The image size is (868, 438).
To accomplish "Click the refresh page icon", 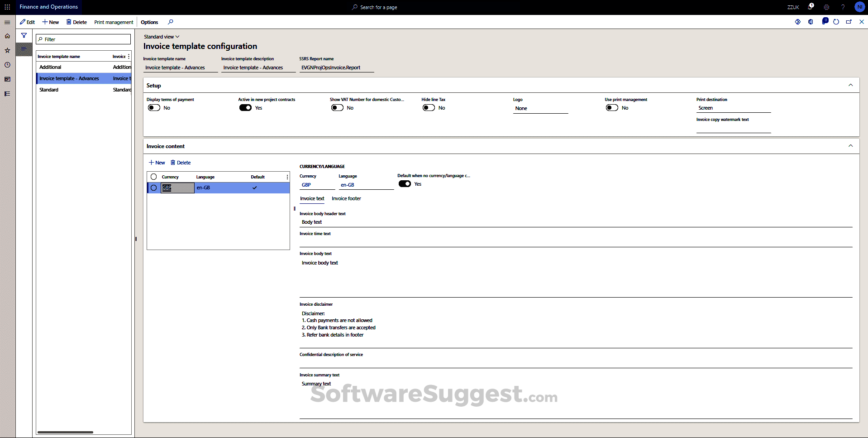I will 836,22.
